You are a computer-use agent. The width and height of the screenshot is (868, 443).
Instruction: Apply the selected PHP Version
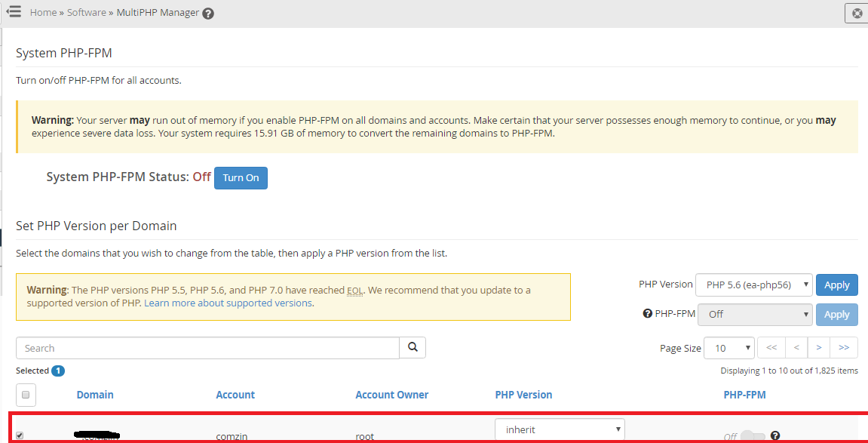tap(836, 285)
